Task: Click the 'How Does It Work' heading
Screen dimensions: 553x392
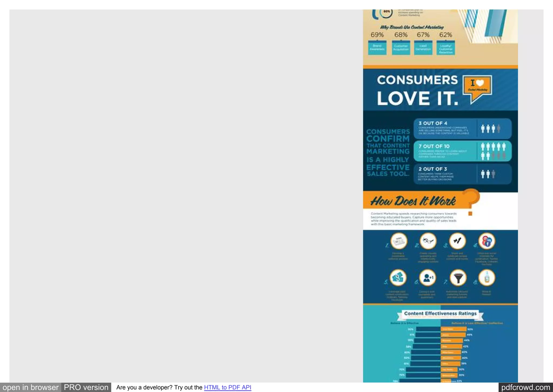Action: [413, 201]
